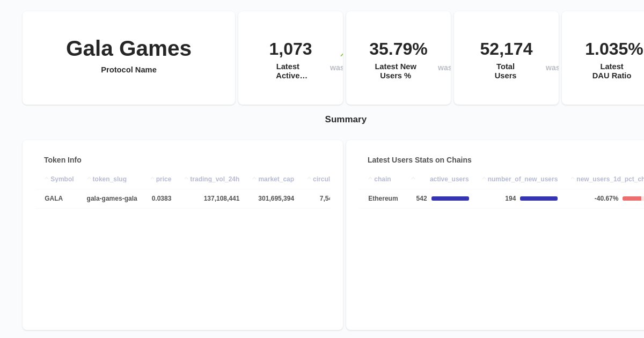Click the circulating supply column chevron

tap(309, 179)
